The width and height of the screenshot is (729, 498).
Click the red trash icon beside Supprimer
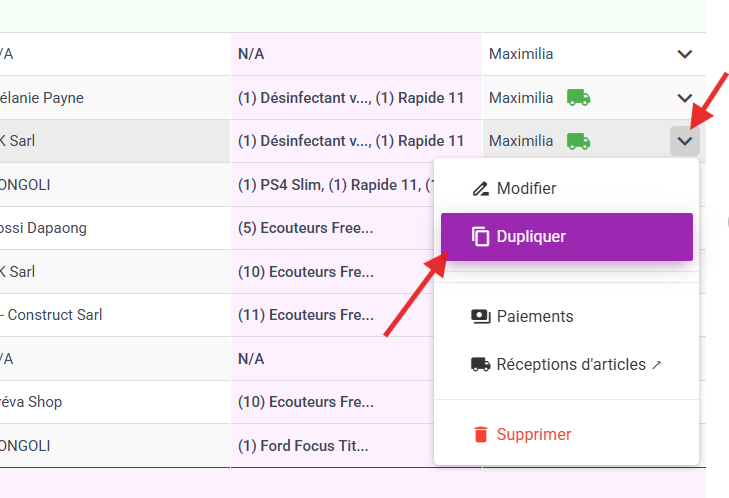point(481,434)
